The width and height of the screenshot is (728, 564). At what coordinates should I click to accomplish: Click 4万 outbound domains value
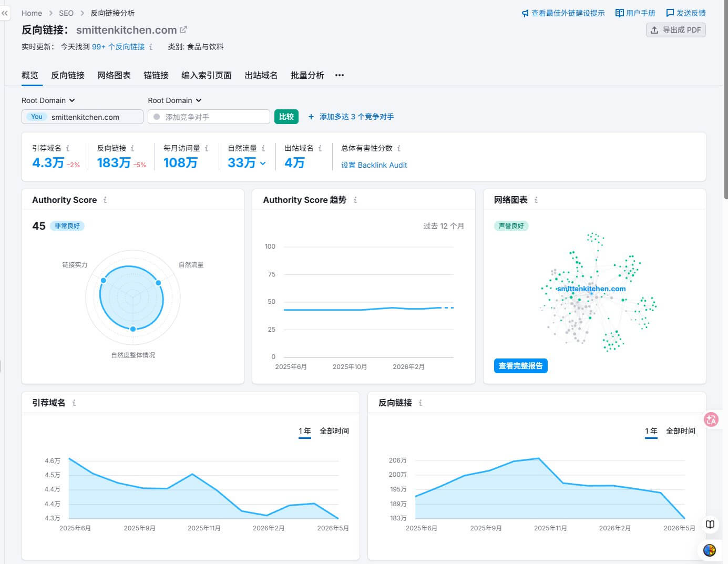coord(294,163)
